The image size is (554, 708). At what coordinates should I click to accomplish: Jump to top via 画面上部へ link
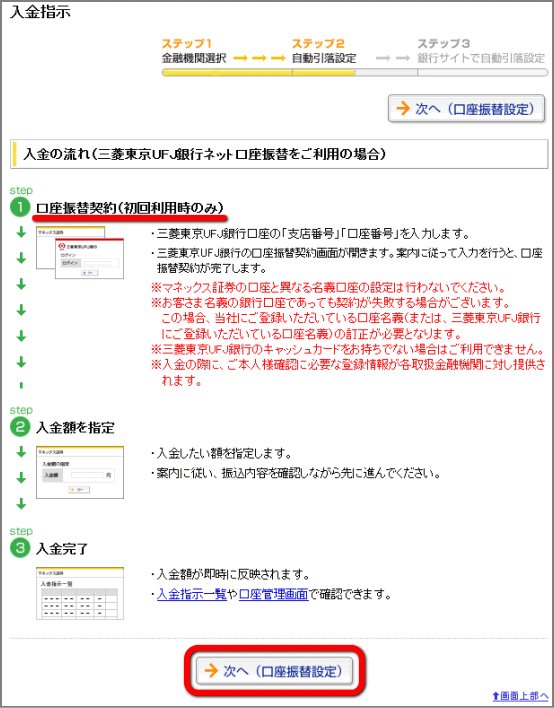pyautogui.click(x=520, y=695)
